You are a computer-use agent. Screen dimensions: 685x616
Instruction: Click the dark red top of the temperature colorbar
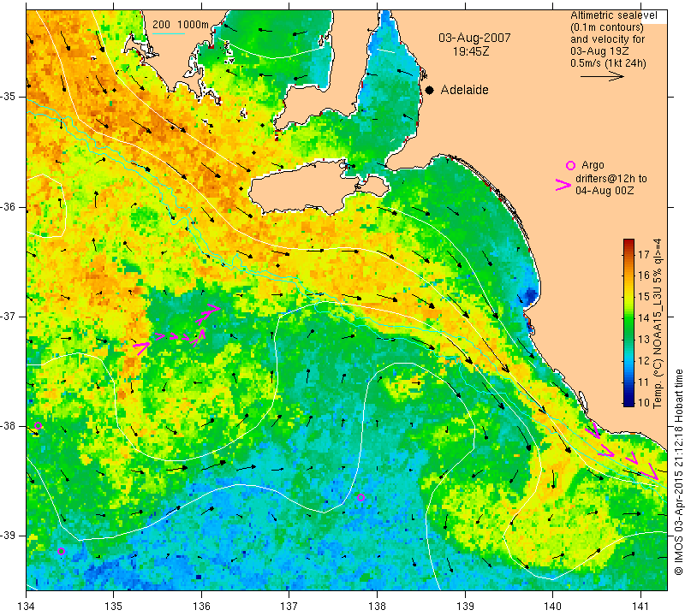(628, 243)
